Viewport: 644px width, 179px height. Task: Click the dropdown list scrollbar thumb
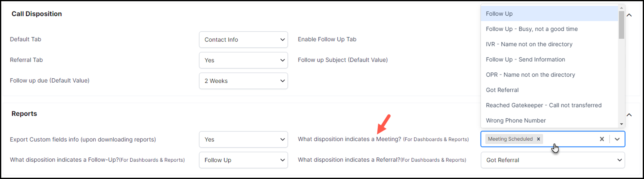(x=622, y=25)
